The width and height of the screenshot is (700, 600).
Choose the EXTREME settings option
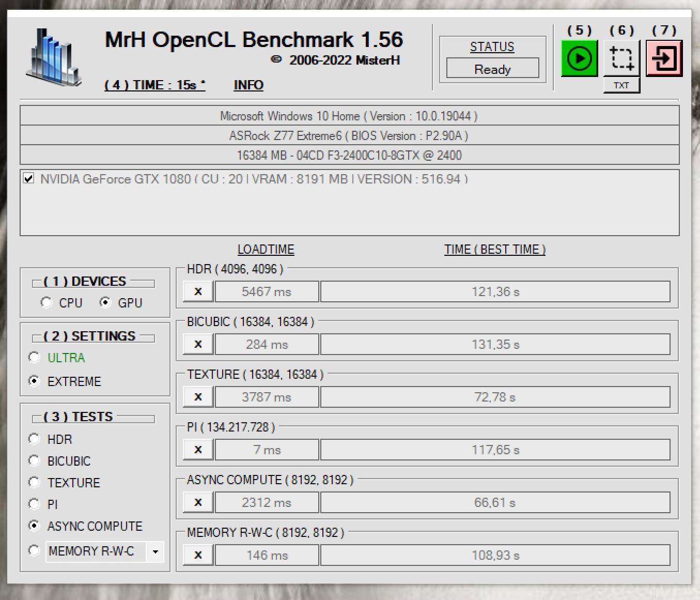34,381
